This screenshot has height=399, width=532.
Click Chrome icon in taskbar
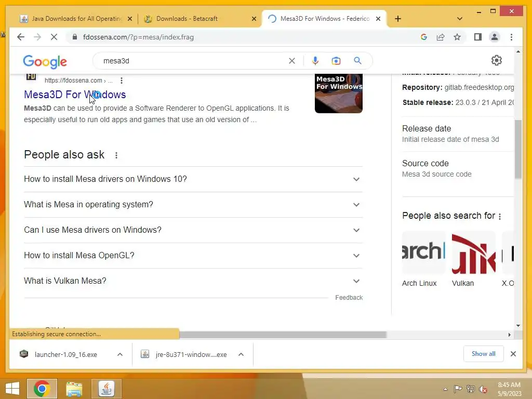point(42,389)
